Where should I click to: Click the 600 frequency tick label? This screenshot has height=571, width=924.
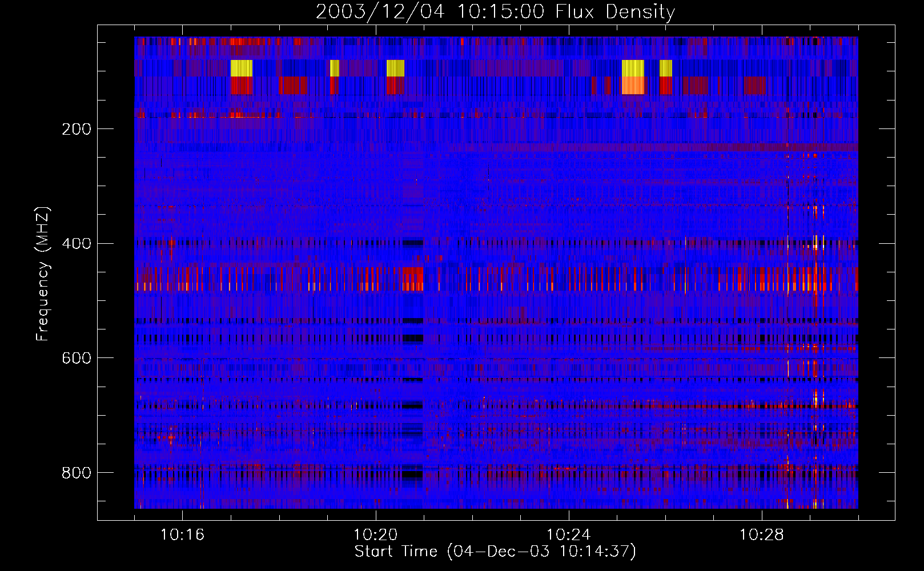click(77, 358)
